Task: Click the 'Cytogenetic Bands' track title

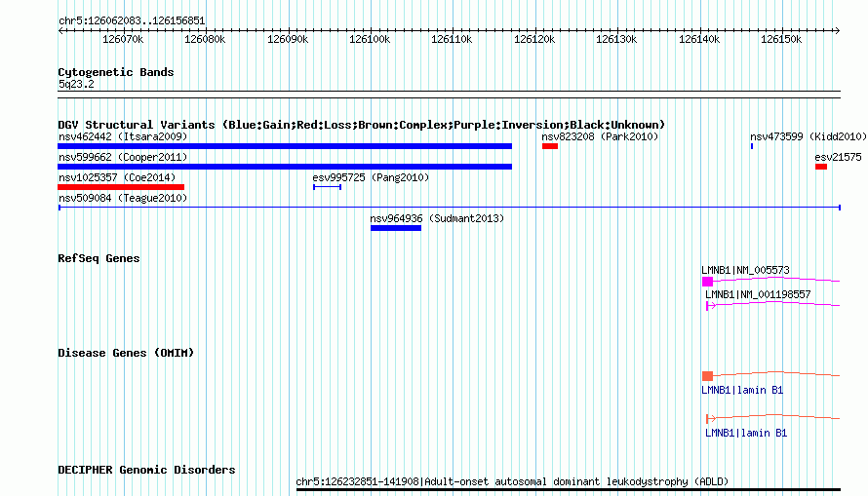Action: pos(116,72)
